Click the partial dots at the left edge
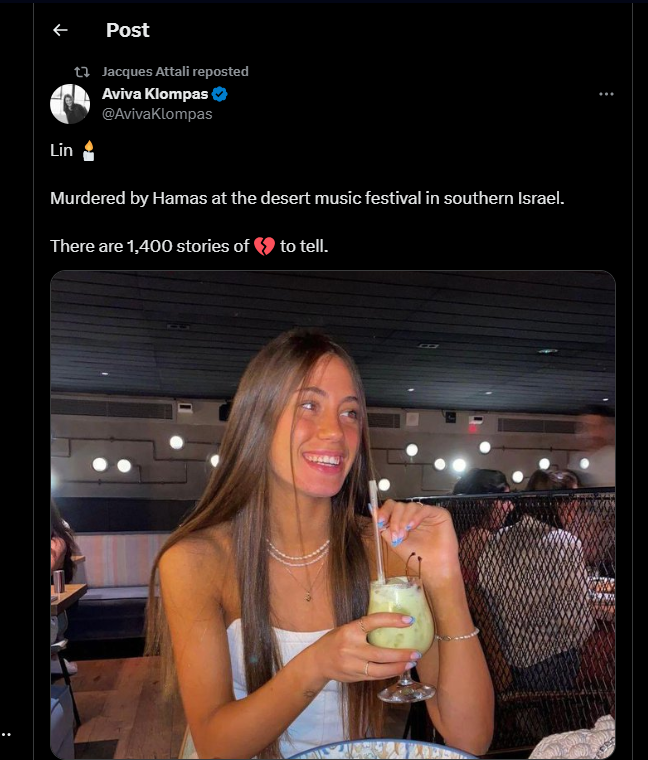The height and width of the screenshot is (760, 648). click(x=6, y=734)
